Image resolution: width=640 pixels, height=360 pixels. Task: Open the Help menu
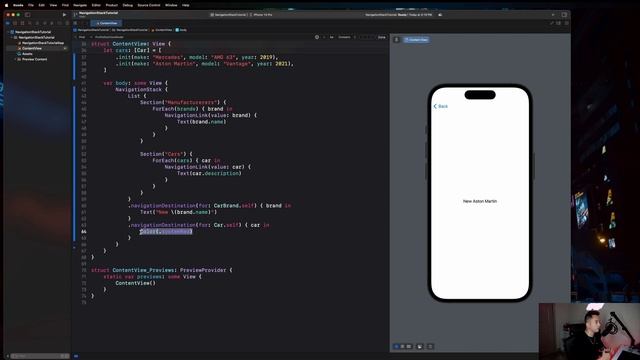point(186,5)
